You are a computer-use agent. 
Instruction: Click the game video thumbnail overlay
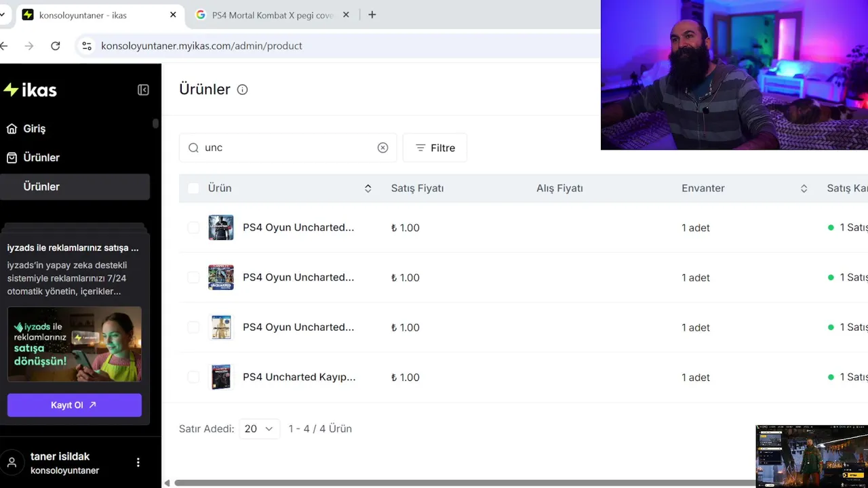(812, 456)
